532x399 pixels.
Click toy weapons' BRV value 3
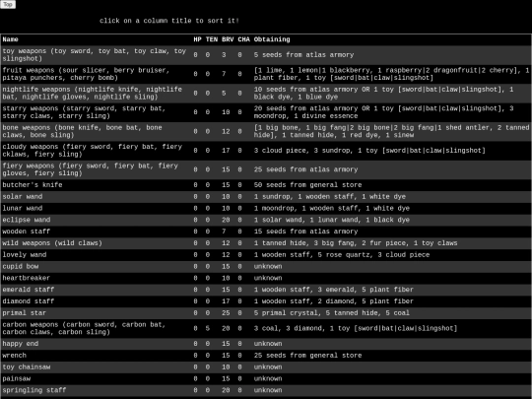[224, 54]
